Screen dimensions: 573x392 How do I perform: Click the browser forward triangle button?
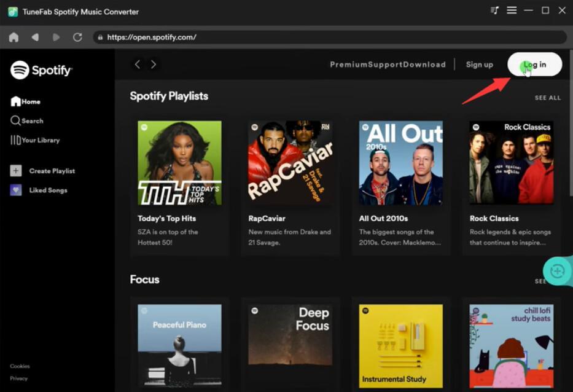tap(57, 37)
